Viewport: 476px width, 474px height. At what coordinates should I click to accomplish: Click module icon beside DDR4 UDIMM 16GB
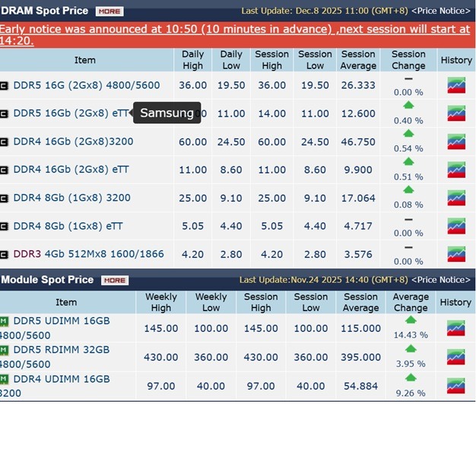[x=5, y=379]
